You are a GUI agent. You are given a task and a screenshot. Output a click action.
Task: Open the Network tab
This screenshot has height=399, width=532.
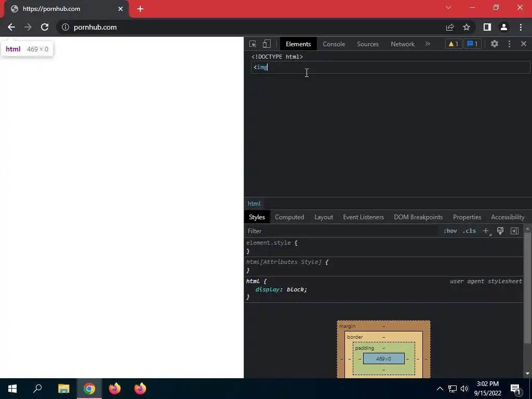pos(403,44)
